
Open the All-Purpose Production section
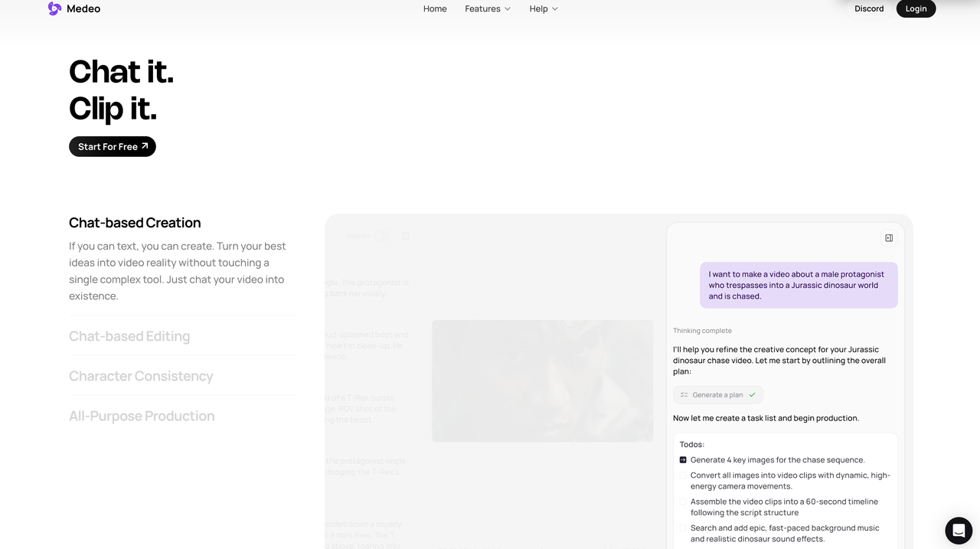(x=142, y=416)
